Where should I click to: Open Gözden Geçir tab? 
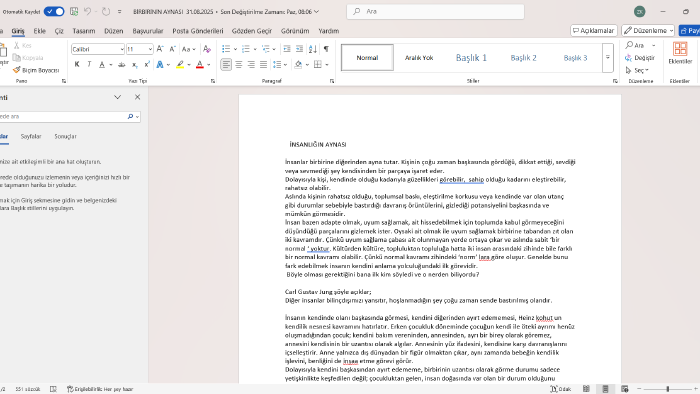(252, 31)
